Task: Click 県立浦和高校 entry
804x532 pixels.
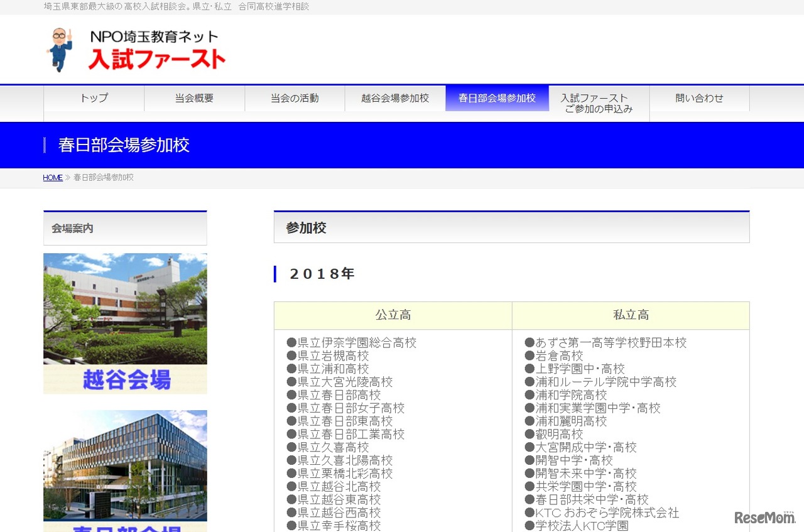Action: 328,369
